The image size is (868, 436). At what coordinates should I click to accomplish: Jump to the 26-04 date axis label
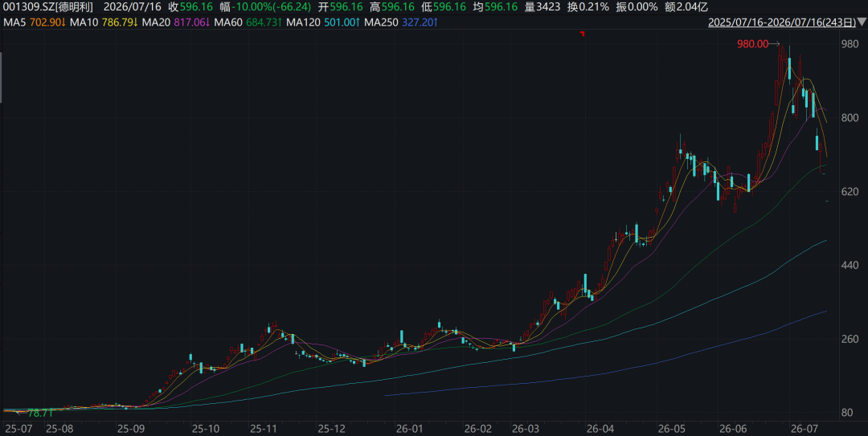[600, 428]
